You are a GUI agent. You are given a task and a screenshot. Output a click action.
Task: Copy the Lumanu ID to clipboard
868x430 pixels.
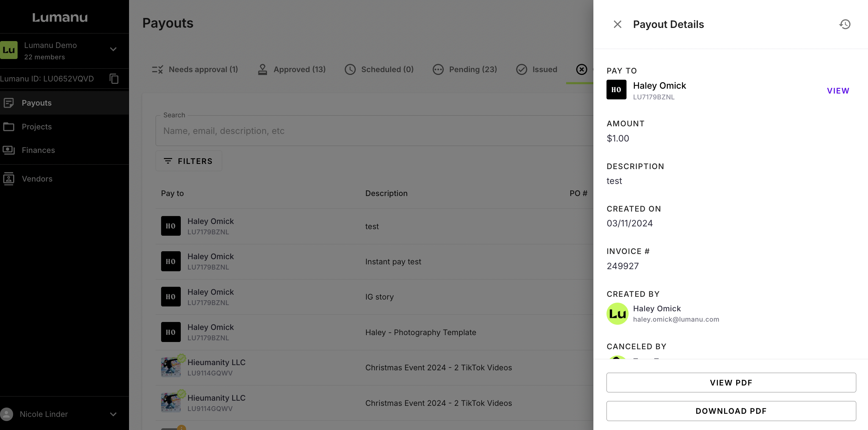tap(114, 79)
